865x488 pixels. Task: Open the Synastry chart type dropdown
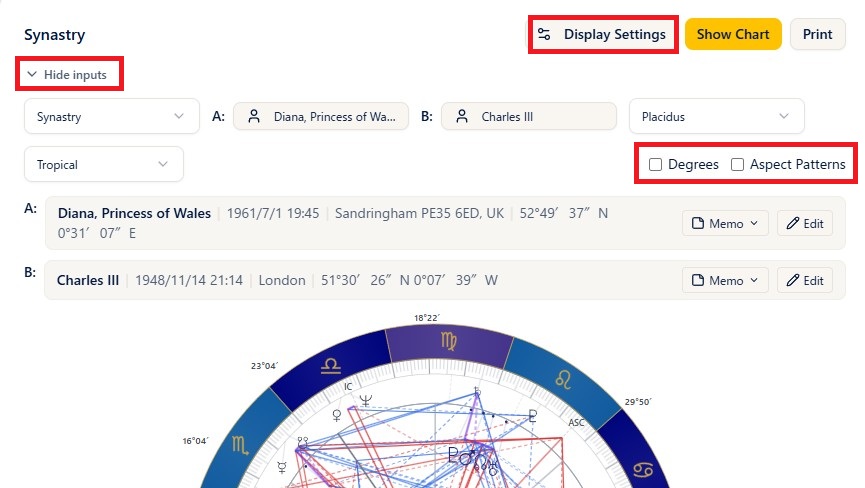click(x=111, y=116)
